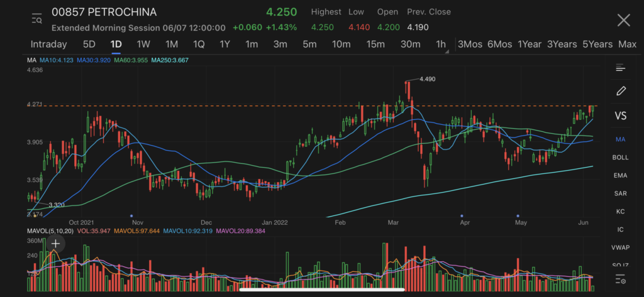Click the MA250:3.667 legend value
Screen dimensions: 644x297
coord(170,60)
